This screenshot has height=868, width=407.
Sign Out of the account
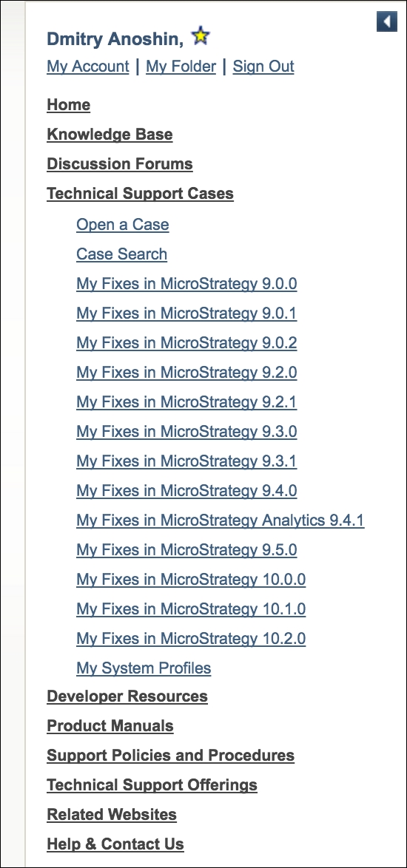263,67
